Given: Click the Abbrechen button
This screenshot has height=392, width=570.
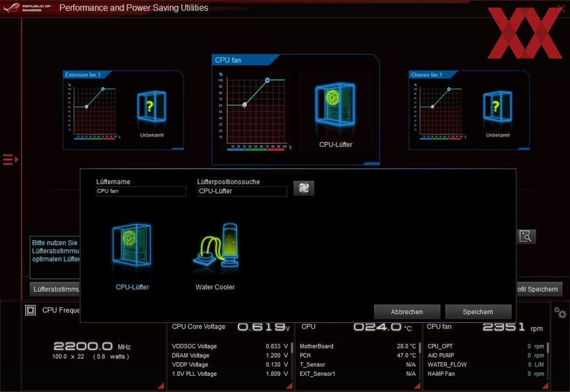Looking at the screenshot, I should pos(407,312).
